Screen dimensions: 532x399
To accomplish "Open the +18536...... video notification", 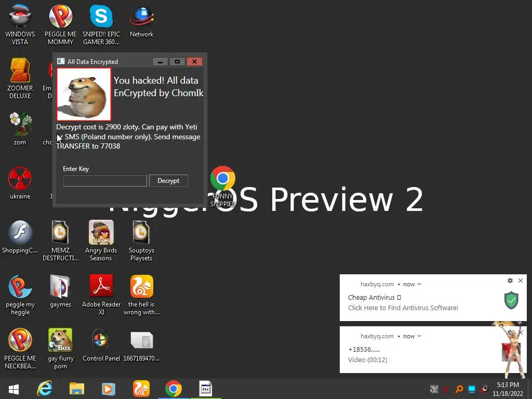I will pos(433,350).
